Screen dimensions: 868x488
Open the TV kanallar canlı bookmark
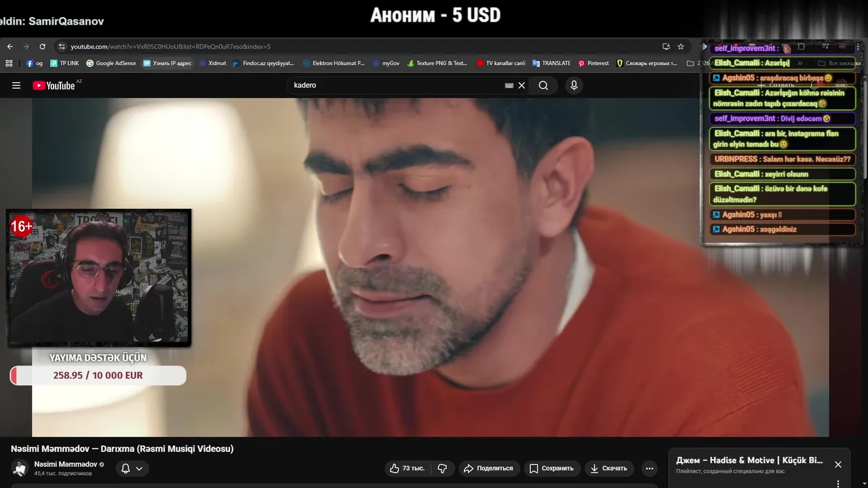pyautogui.click(x=500, y=63)
